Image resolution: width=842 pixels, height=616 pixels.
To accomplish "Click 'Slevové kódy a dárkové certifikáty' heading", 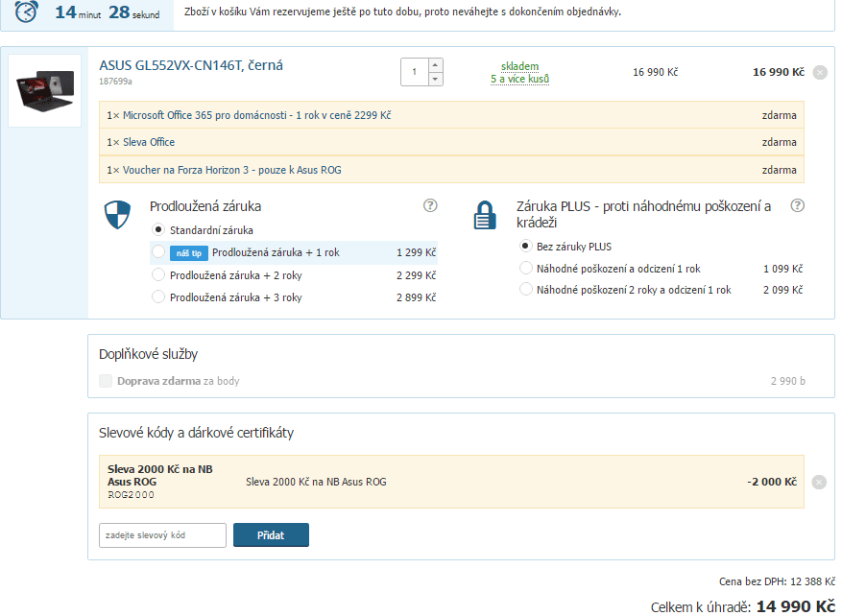I will (x=197, y=433).
